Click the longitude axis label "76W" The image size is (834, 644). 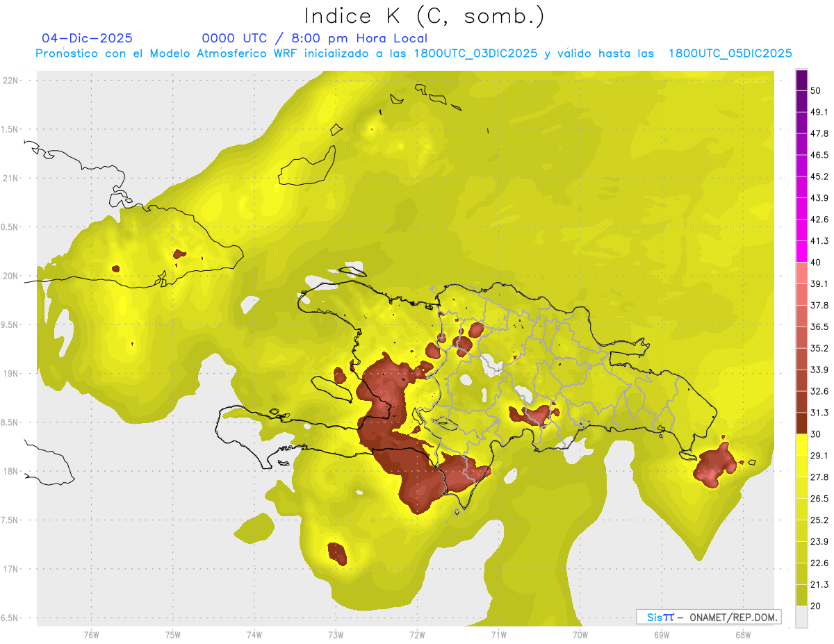(x=91, y=634)
